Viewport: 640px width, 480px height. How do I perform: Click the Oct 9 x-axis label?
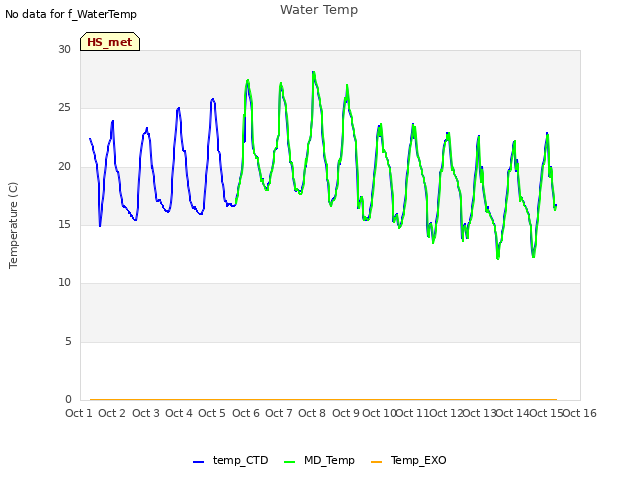pyautogui.click(x=346, y=413)
